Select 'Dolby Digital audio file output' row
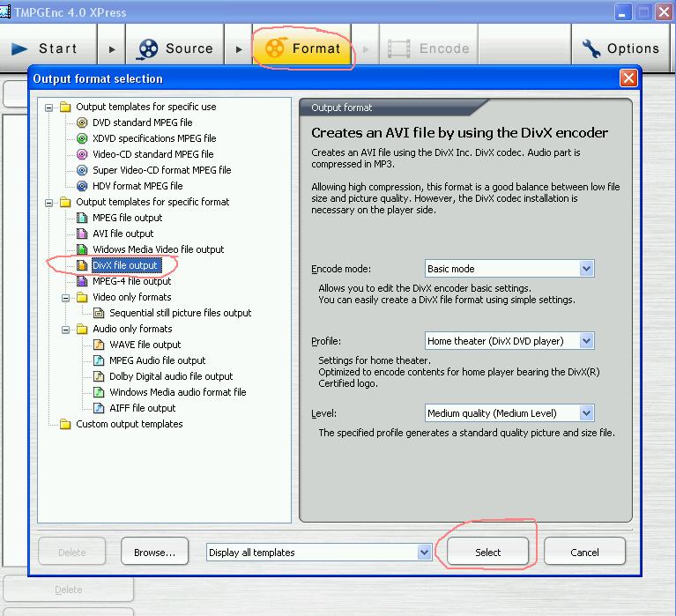Image resolution: width=676 pixels, height=616 pixels. pyautogui.click(x=171, y=377)
